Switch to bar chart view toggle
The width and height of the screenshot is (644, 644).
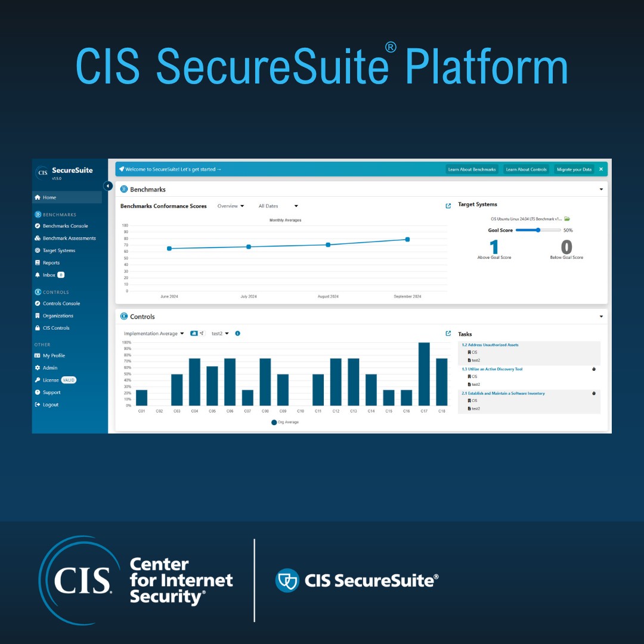(194, 333)
